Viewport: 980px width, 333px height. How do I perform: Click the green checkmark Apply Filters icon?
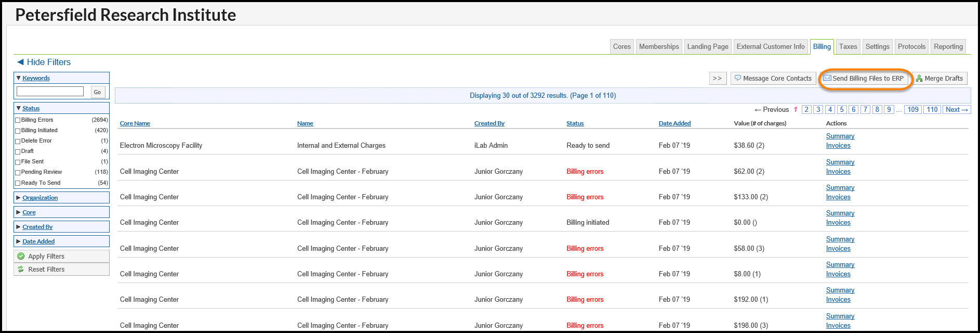[21, 256]
